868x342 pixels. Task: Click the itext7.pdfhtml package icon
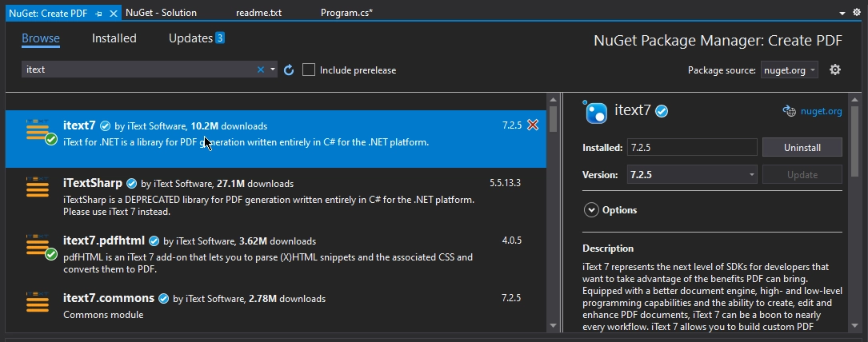coord(38,247)
